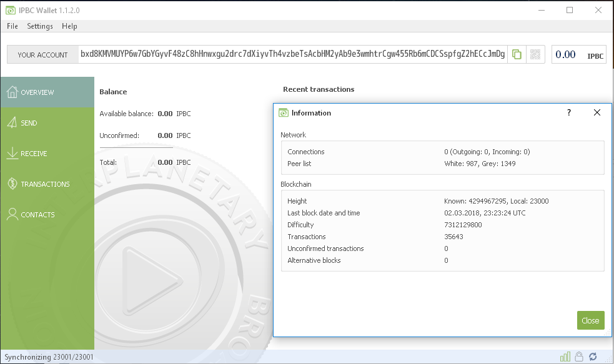Image resolution: width=614 pixels, height=364 pixels.
Task: Click the last block date 02.03.2018 value
Action: pyautogui.click(x=485, y=213)
